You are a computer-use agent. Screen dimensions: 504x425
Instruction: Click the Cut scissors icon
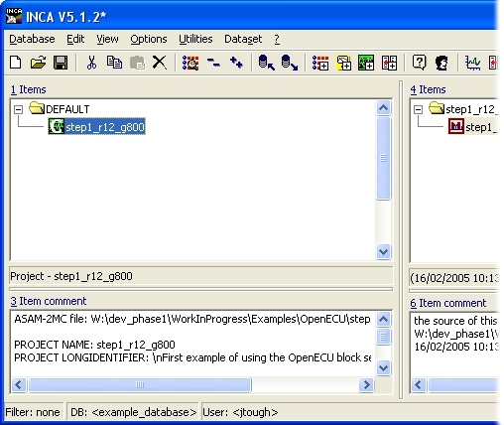(x=91, y=63)
